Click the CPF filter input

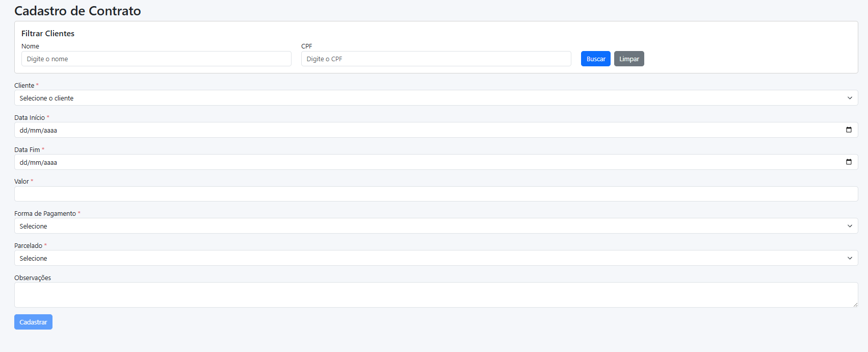pyautogui.click(x=436, y=59)
